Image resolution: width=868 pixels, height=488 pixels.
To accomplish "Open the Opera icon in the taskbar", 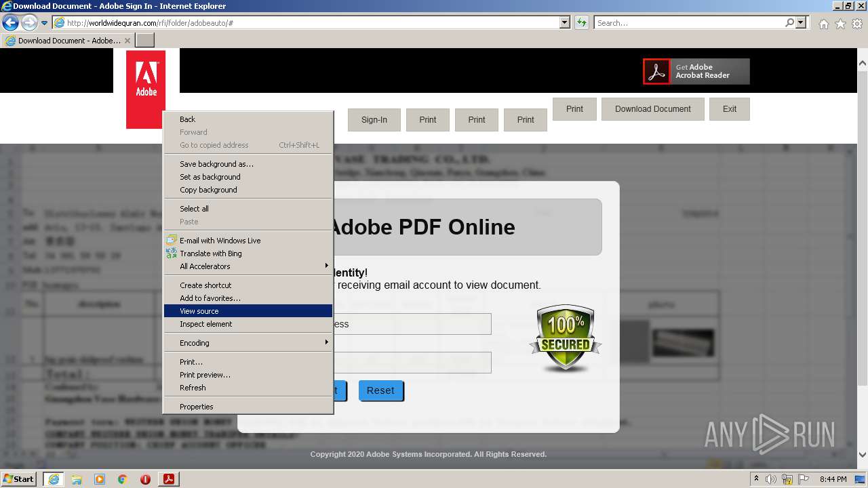I will (x=145, y=479).
